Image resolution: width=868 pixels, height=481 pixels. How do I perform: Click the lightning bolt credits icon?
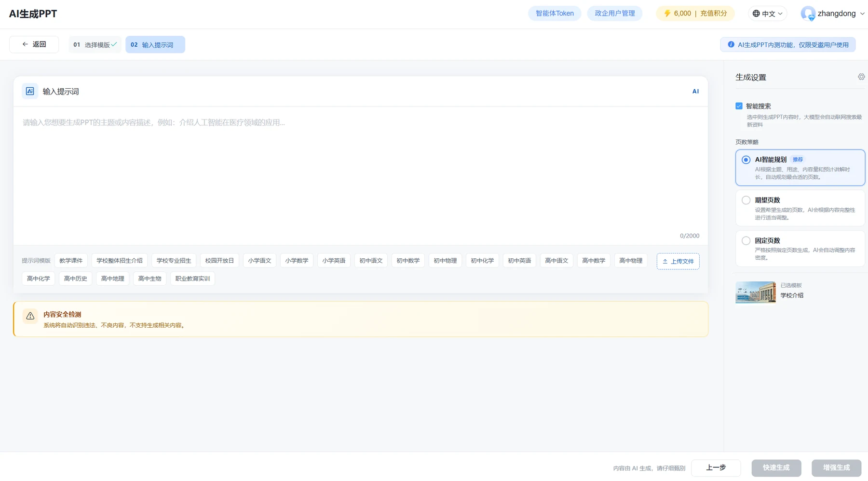pos(667,13)
